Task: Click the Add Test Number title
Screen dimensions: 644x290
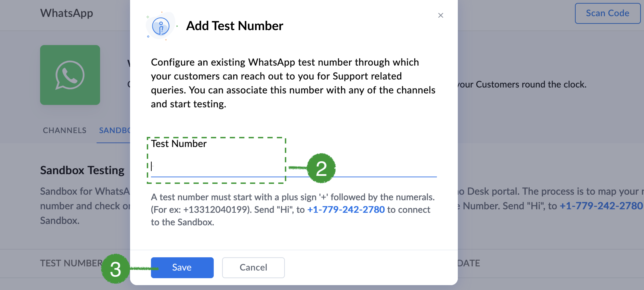Action: tap(234, 26)
